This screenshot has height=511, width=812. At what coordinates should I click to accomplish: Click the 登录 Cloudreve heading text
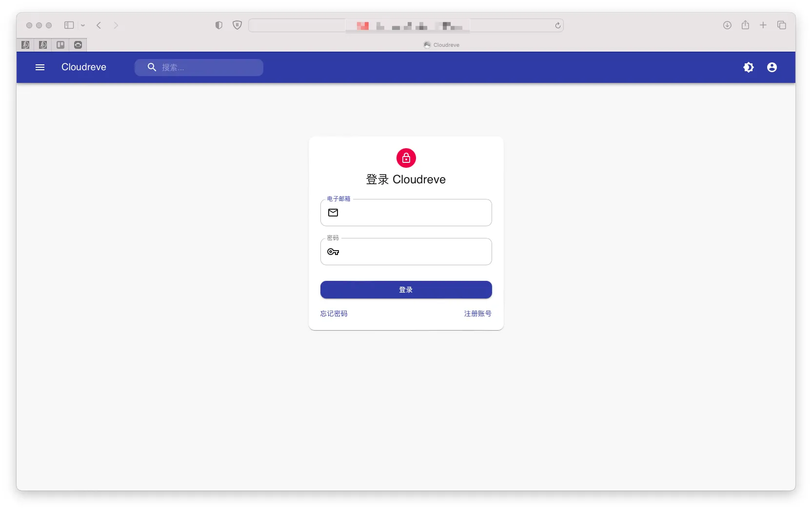[406, 179]
